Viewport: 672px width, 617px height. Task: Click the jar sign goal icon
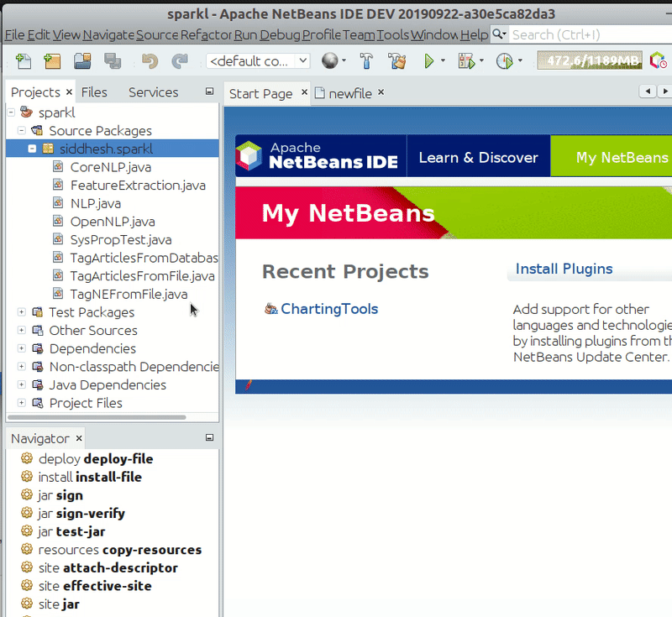27,495
